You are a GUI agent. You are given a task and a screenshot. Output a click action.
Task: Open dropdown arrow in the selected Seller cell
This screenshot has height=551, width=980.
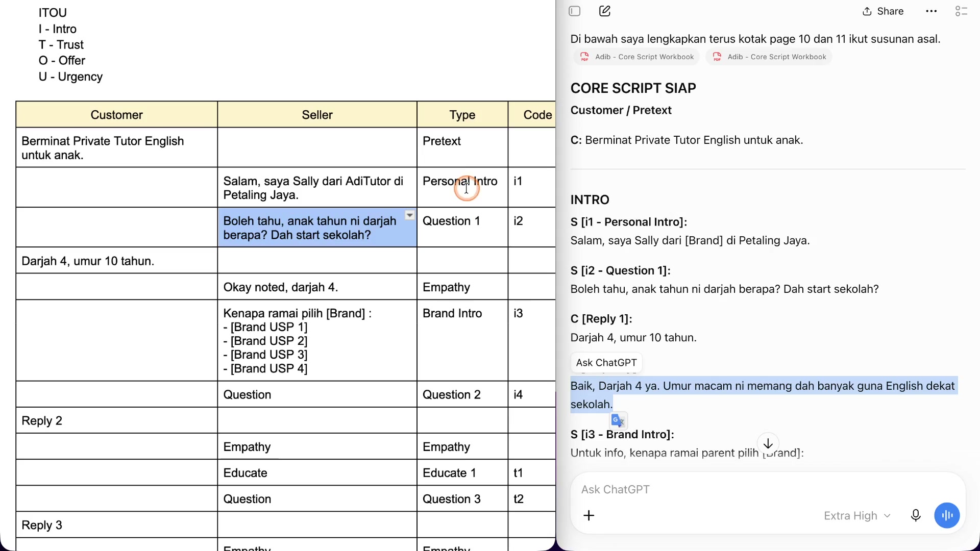point(410,216)
